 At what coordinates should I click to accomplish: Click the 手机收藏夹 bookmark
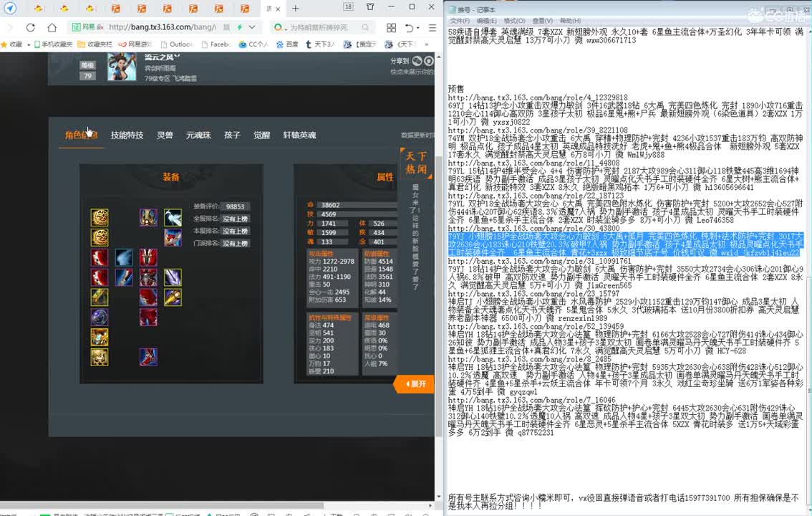54,44
